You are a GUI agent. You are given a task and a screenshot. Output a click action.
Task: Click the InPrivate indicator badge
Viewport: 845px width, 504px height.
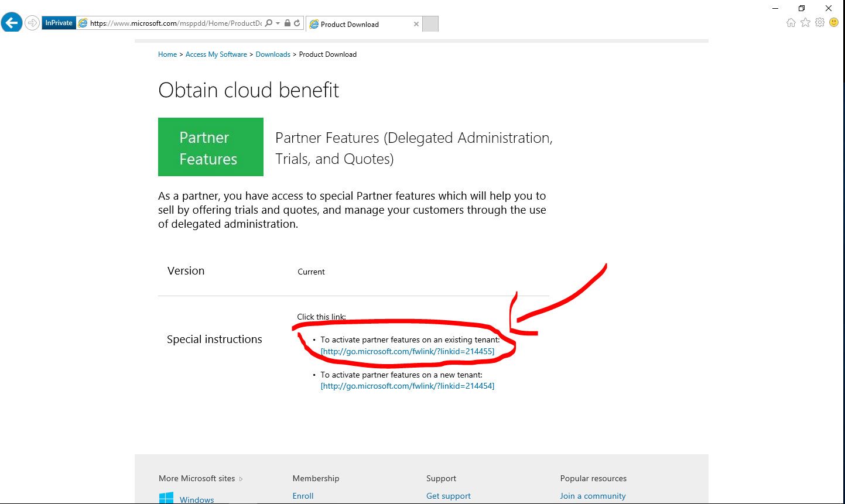pos(59,23)
